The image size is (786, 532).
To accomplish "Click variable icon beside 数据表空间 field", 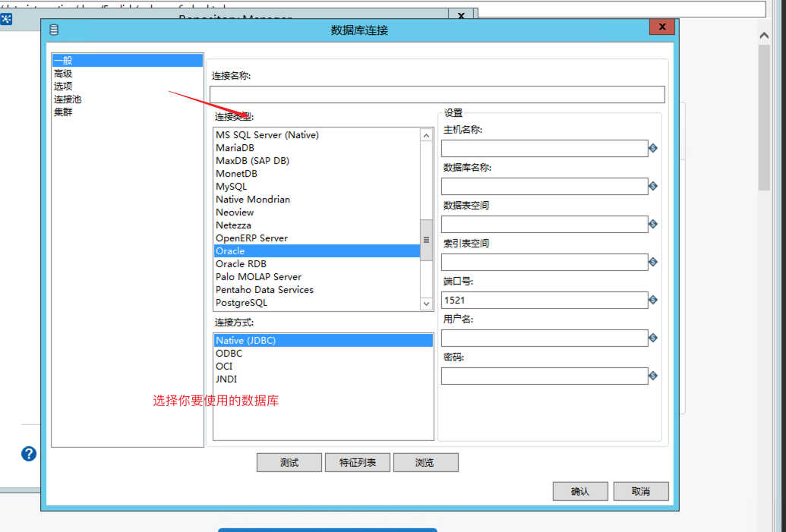I will click(x=652, y=224).
